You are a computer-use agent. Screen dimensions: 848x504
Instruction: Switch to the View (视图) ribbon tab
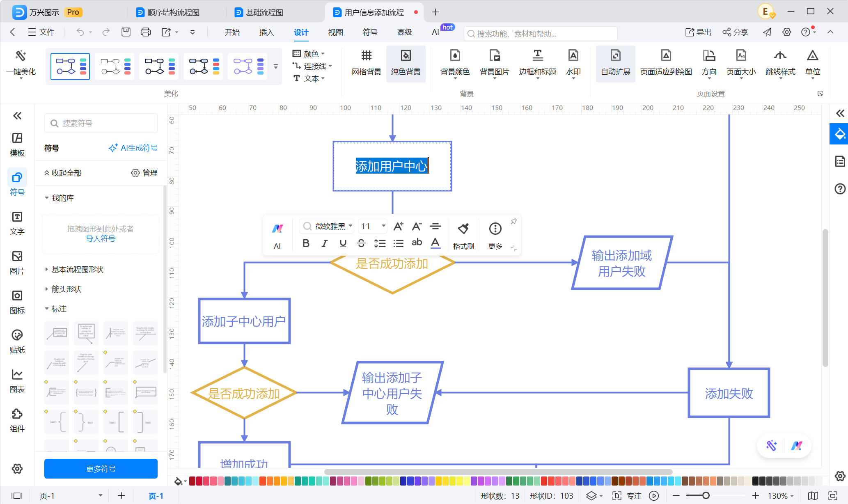pos(335,32)
